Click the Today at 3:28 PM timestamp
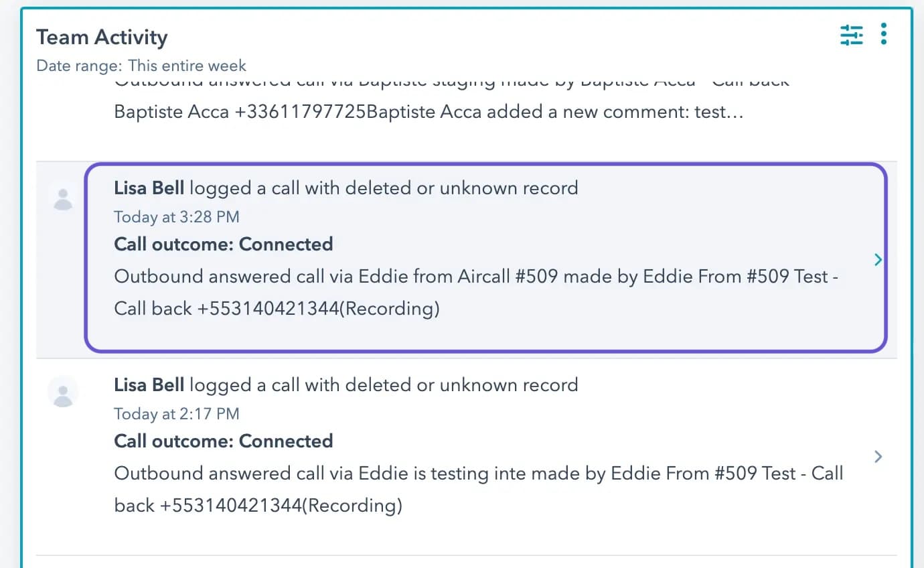This screenshot has height=568, width=924. [176, 216]
